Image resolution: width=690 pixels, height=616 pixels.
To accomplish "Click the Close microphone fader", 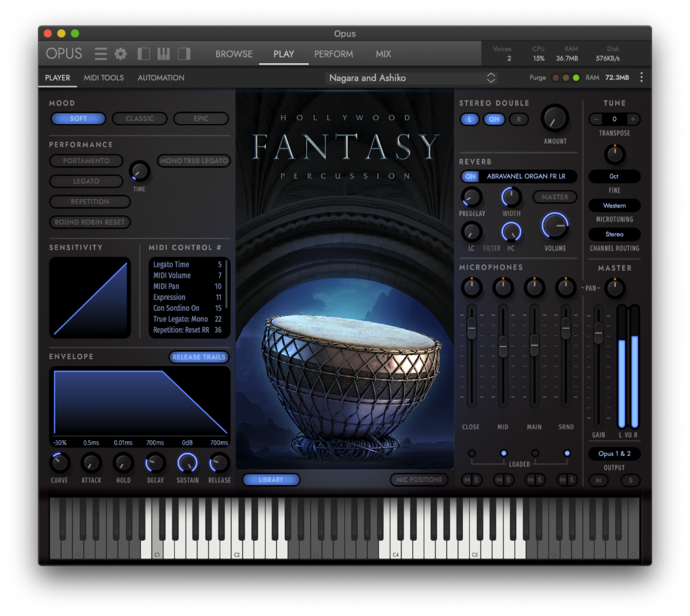I will tap(471, 328).
